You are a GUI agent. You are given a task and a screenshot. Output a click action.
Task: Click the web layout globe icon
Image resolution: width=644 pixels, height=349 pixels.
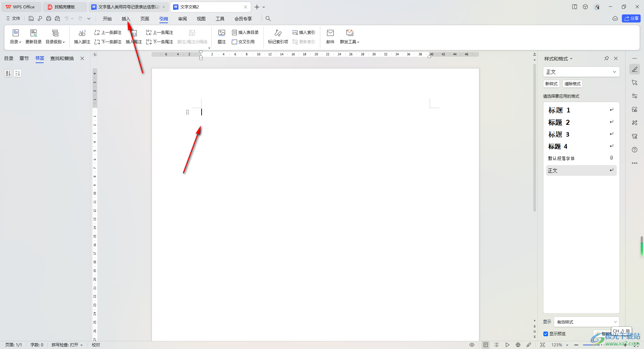pos(518,345)
